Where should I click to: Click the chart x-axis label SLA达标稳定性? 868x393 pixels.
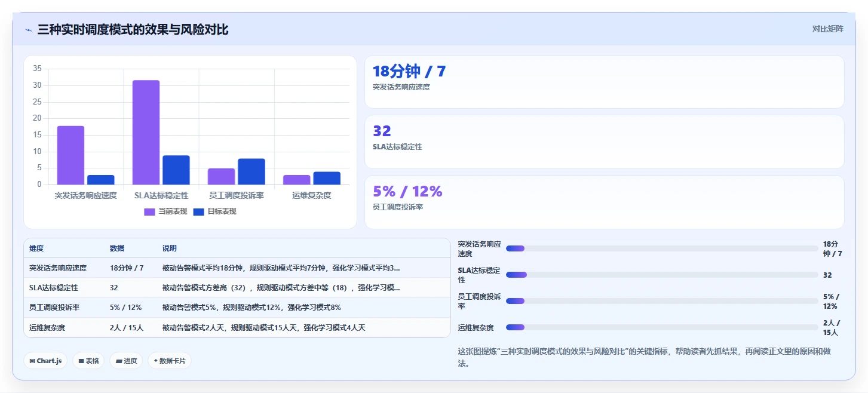(161, 195)
